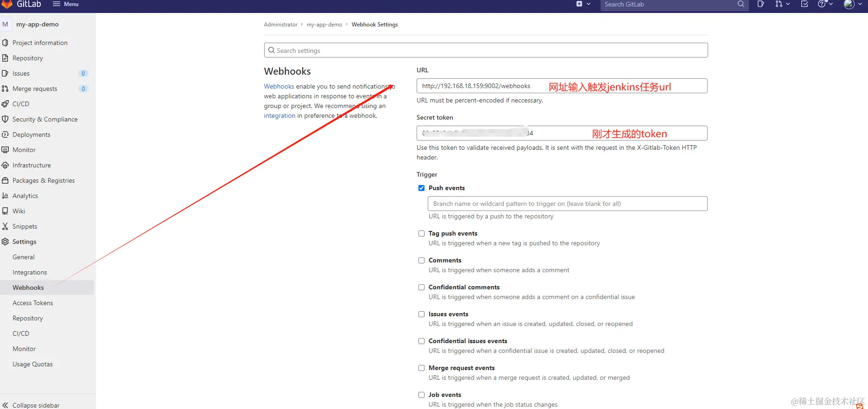Click my-app-demo in the breadcrumb
This screenshot has height=409, width=868.
coord(324,25)
